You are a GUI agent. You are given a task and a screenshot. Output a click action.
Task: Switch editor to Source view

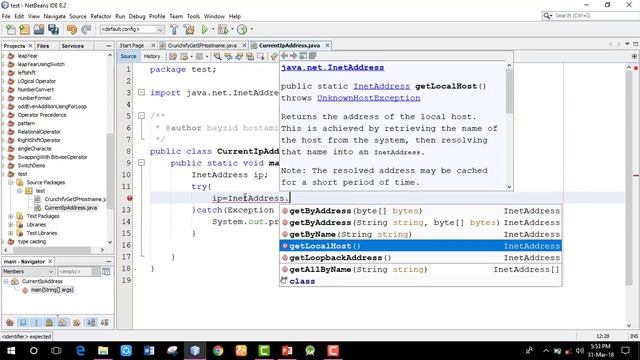point(128,56)
